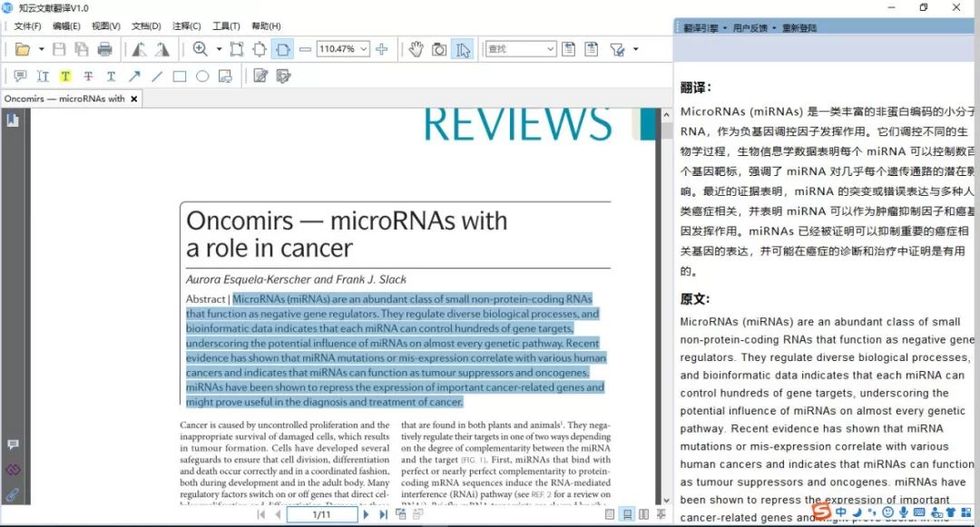Image resolution: width=980 pixels, height=527 pixels.
Task: Click the 1/11 page number field
Action: tap(322, 514)
